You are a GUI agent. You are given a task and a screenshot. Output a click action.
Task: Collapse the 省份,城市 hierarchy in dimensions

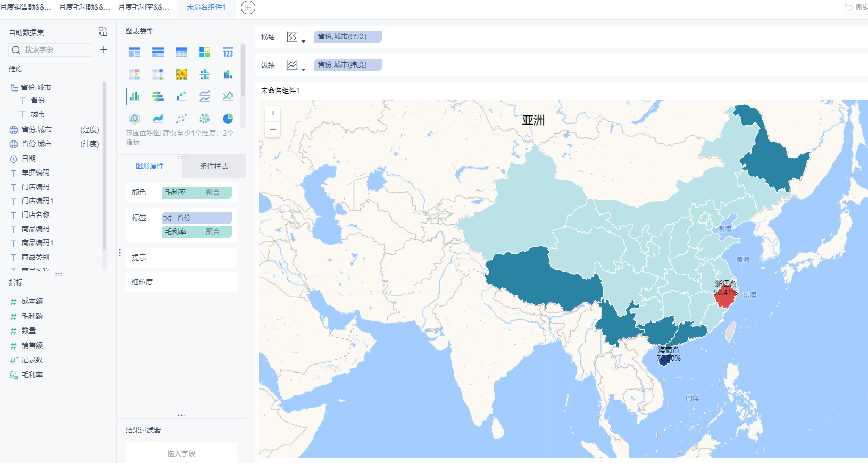coord(14,88)
